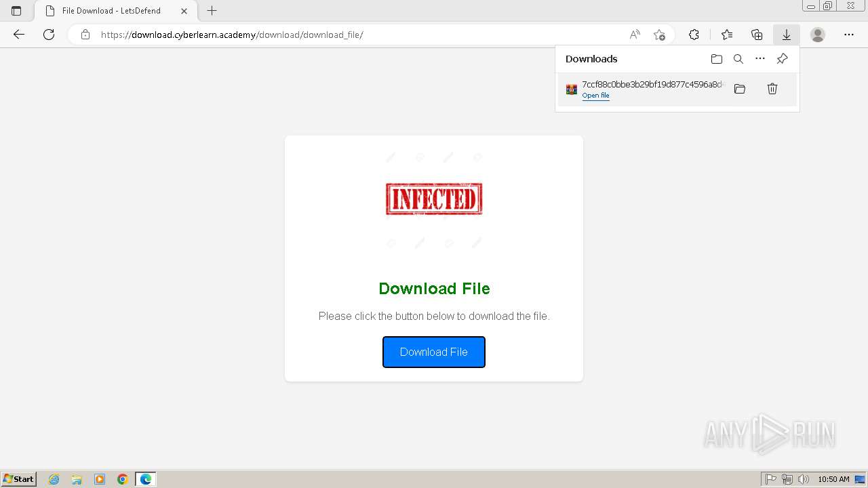
Task: Close the File Download tab
Action: click(184, 11)
